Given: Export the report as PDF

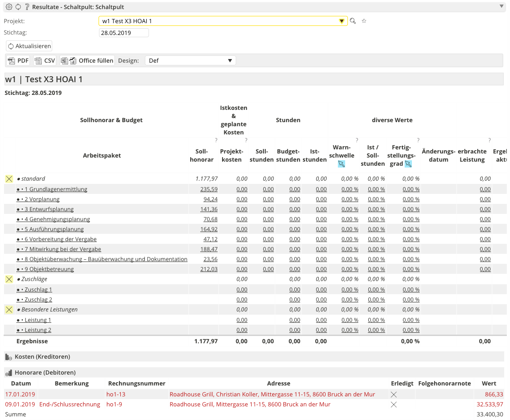Looking at the screenshot, I should 18,60.
